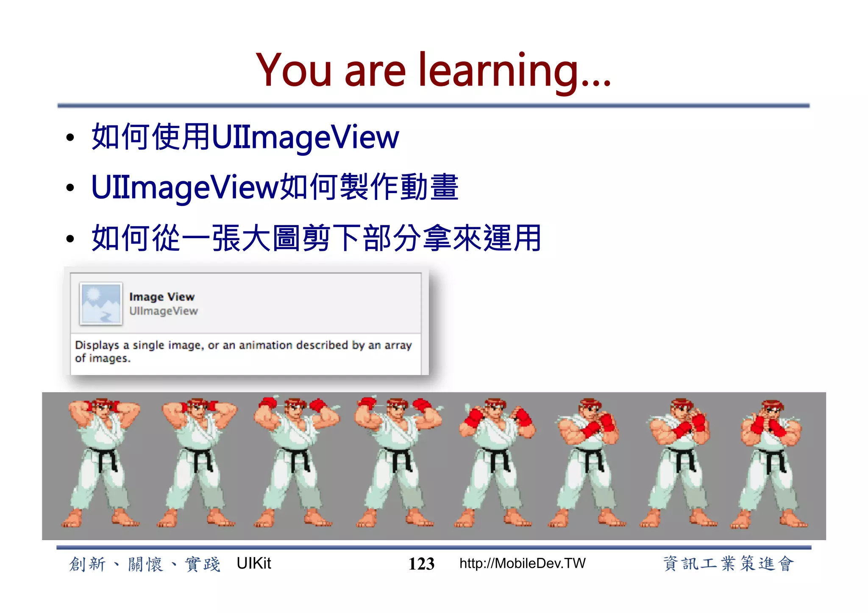Click the first Ryu sprite frame

pos(100,462)
